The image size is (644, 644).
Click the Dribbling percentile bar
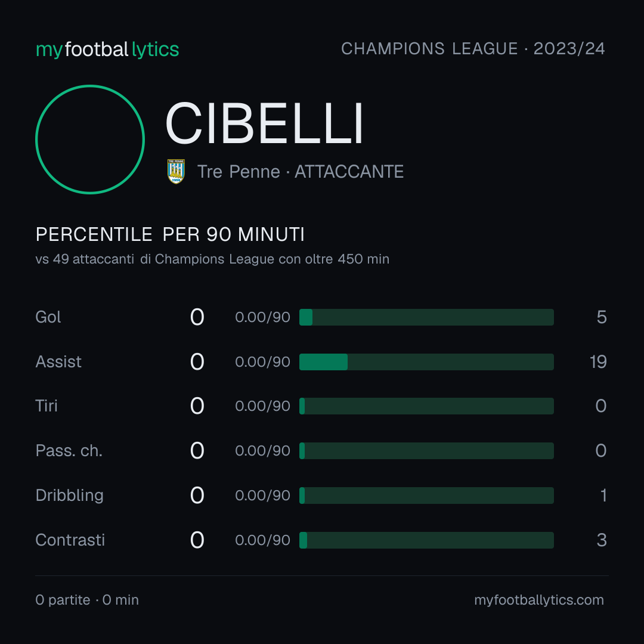(426, 496)
